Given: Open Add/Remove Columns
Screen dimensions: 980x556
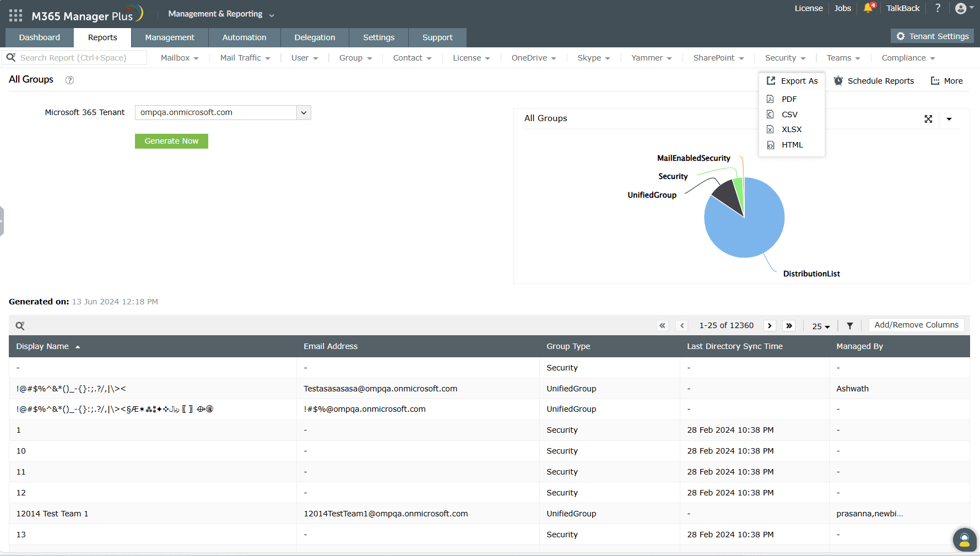Looking at the screenshot, I should tap(916, 325).
